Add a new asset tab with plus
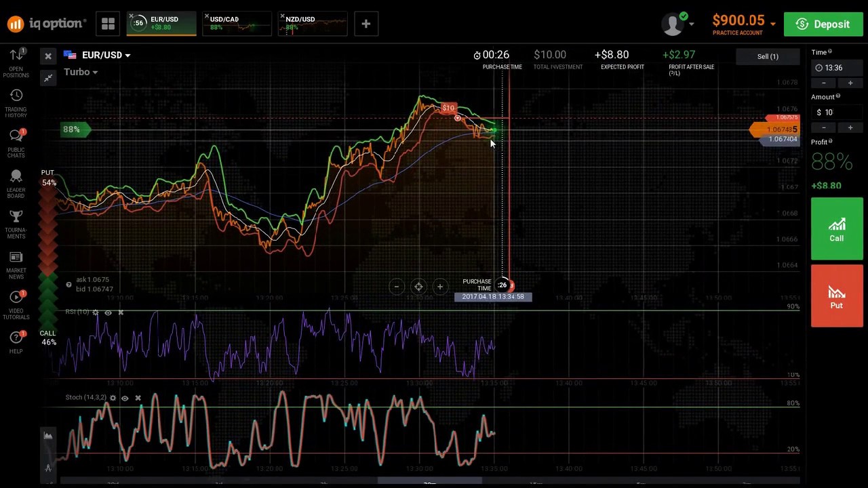The image size is (868, 488). tap(366, 24)
